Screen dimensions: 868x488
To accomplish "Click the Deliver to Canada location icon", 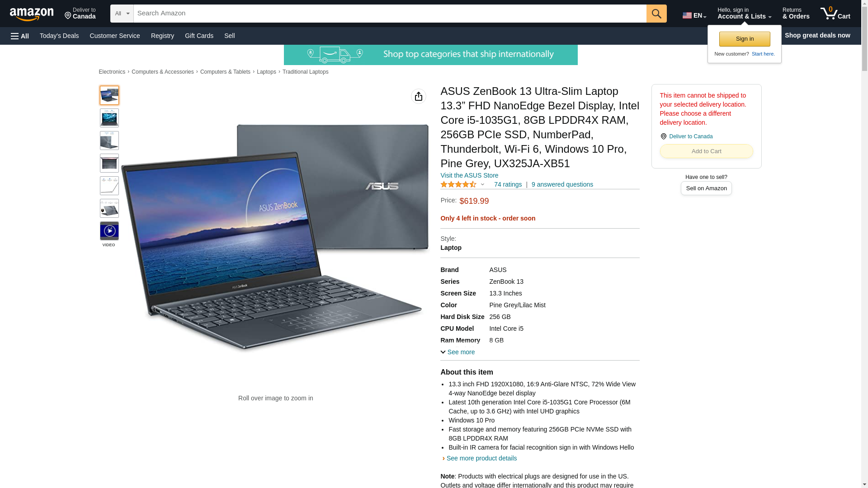I will tap(663, 136).
